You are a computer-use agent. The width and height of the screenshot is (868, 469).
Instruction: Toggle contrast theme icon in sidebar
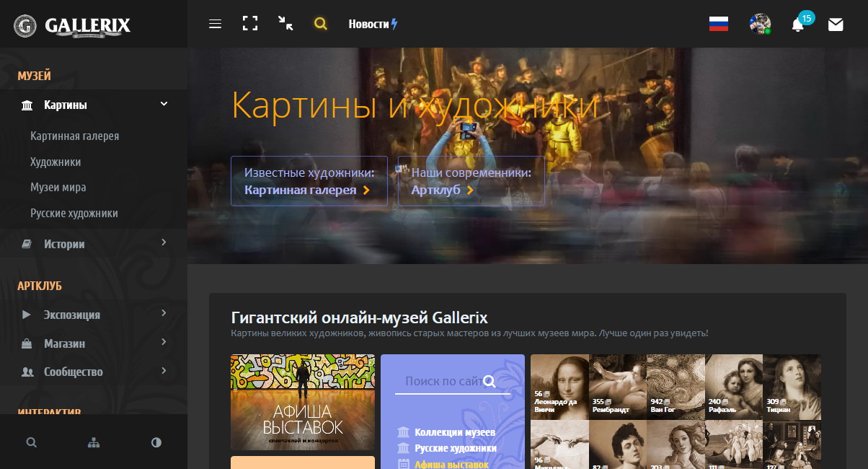pos(156,442)
